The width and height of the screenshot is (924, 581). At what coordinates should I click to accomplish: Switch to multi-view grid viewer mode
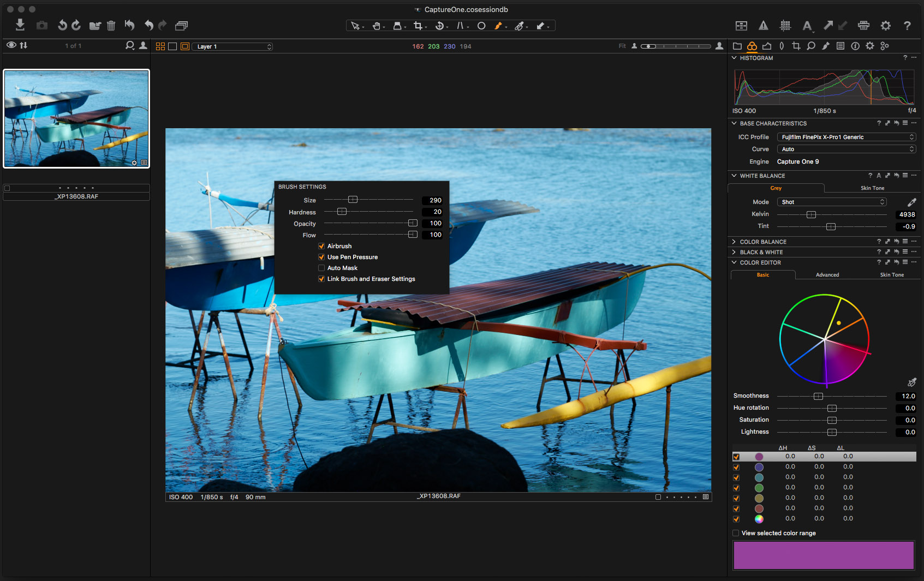[x=160, y=46]
